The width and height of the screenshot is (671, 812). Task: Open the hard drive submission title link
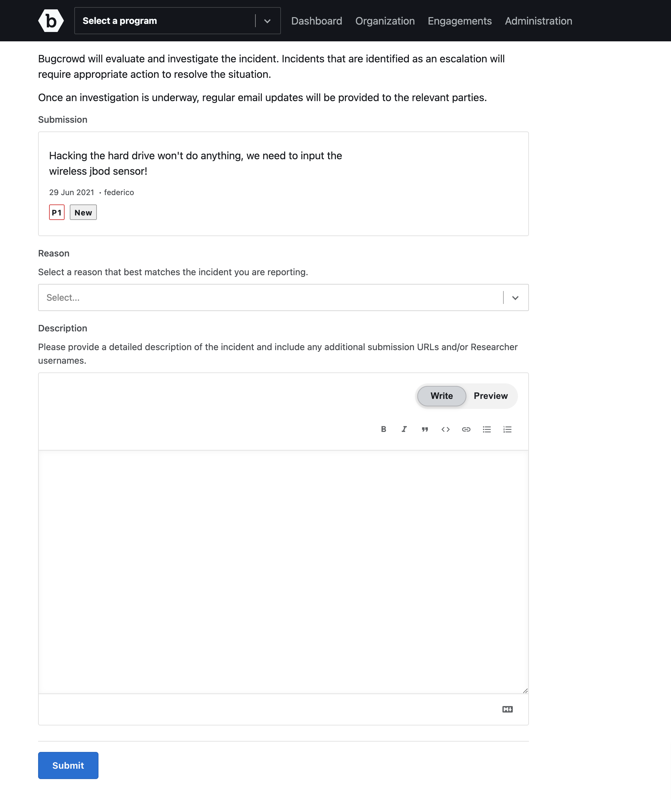tap(196, 163)
